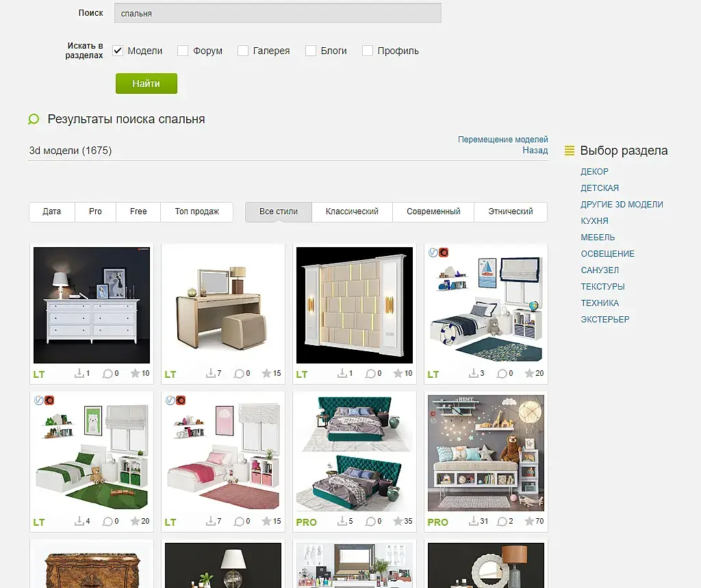Click the search input with "спальня"
Image resolution: width=701 pixels, height=588 pixels.
(x=278, y=13)
